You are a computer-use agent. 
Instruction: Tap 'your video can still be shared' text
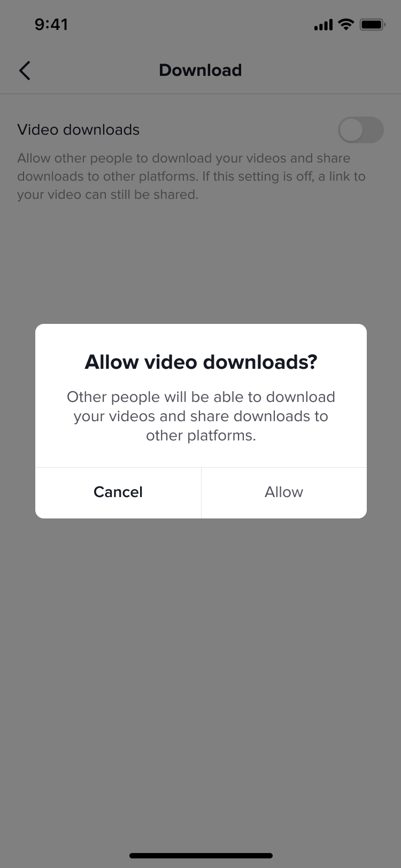click(107, 195)
